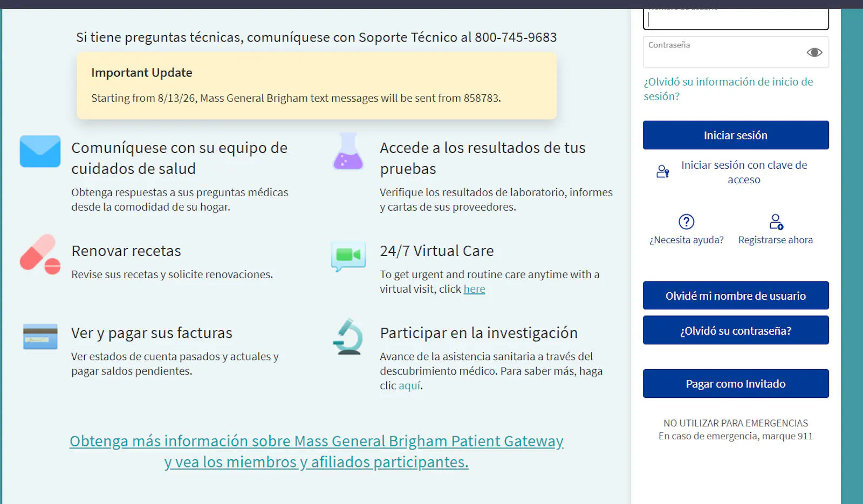Click 'Revise sus recetas y solicite renovaciones' text

tap(172, 274)
